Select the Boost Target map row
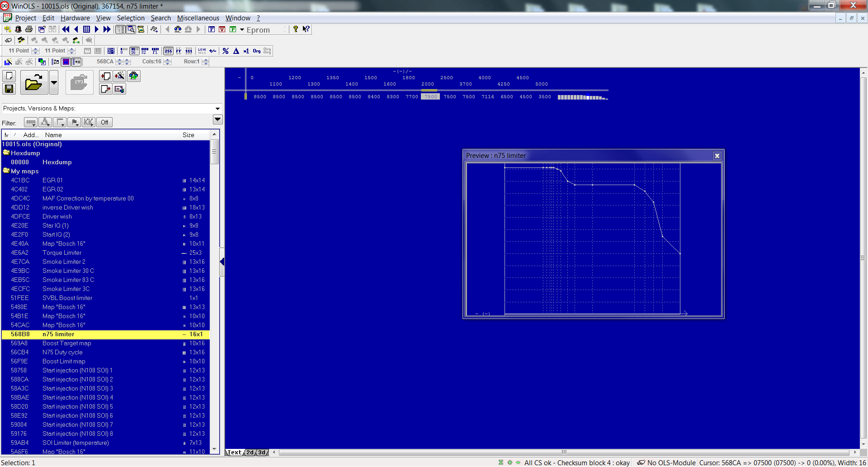868x467 pixels. pyautogui.click(x=105, y=343)
